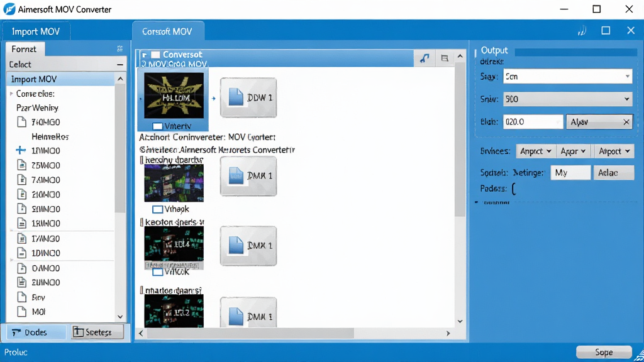This screenshot has height=362, width=644.
Task: Collapse the Celoct section with minus
Action: click(x=120, y=65)
